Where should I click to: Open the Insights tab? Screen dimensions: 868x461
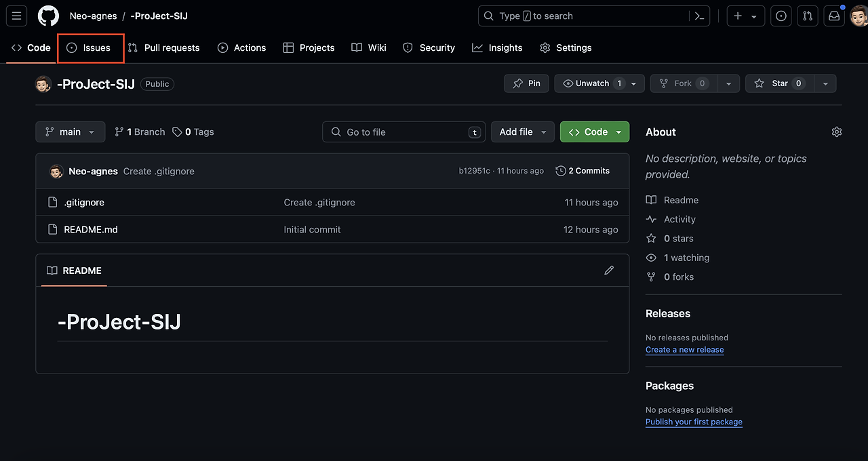pos(498,47)
